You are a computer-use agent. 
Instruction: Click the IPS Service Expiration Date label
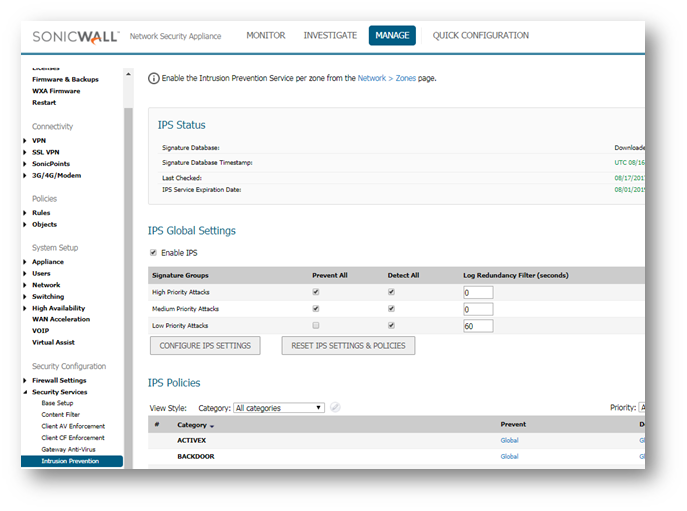pyautogui.click(x=202, y=190)
